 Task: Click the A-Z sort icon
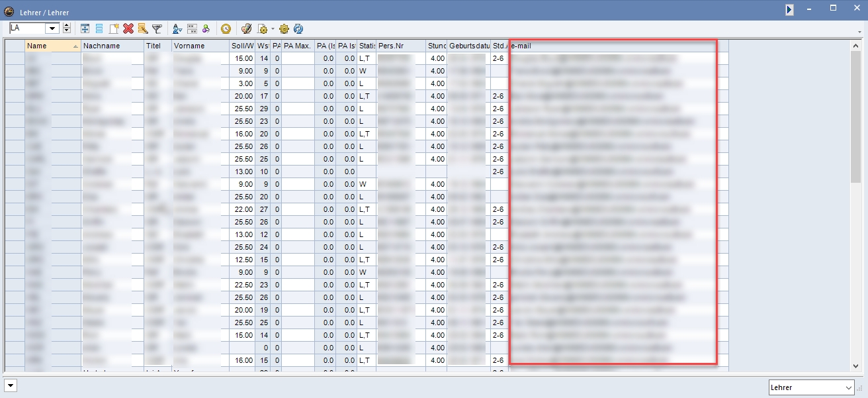coord(177,28)
